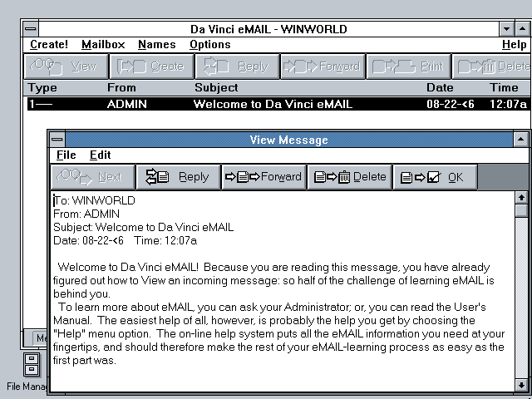Open the Names menu

coord(157,44)
